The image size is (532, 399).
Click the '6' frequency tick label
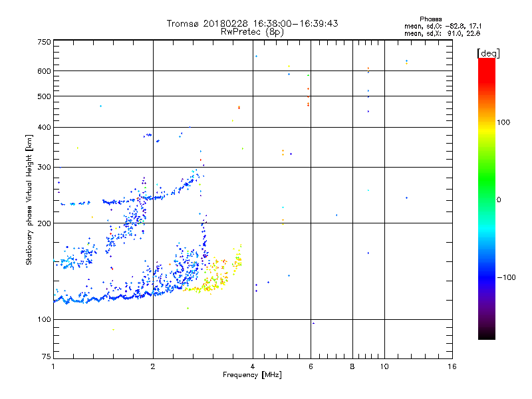tap(311, 366)
